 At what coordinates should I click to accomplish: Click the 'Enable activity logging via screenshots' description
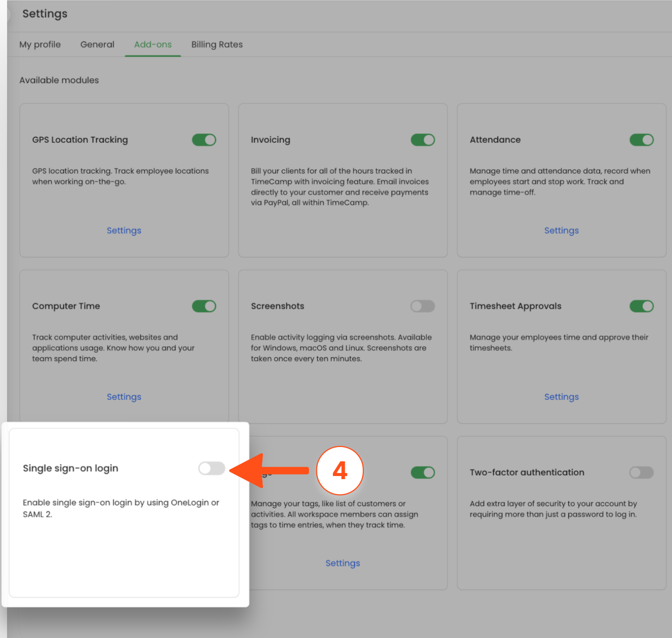[x=341, y=348]
